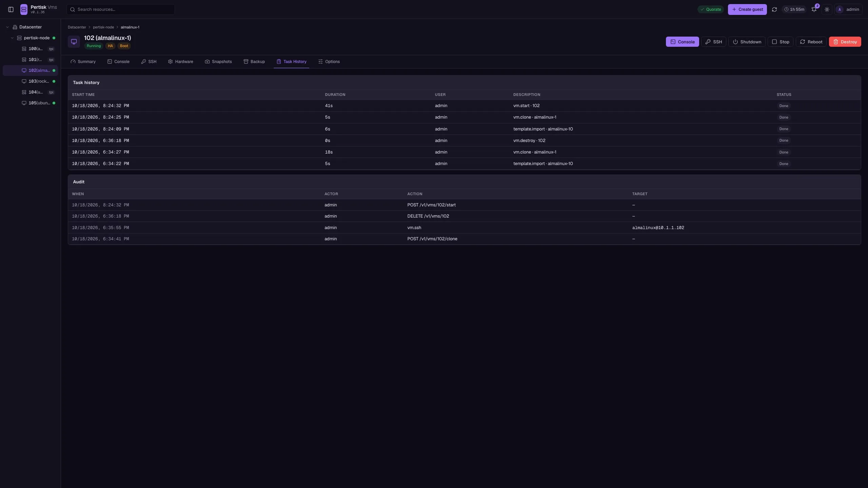Click the Reboot button
868x488 pixels.
(811, 42)
